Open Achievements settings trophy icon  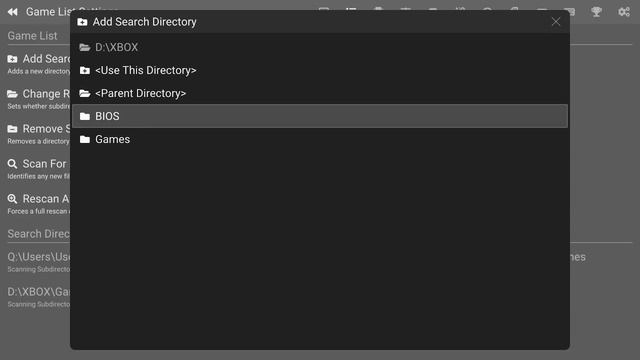596,12
